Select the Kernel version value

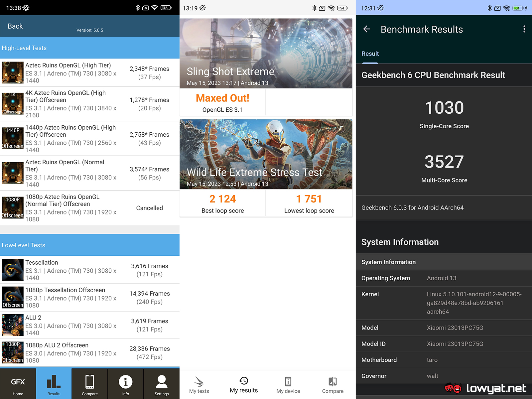point(474,303)
